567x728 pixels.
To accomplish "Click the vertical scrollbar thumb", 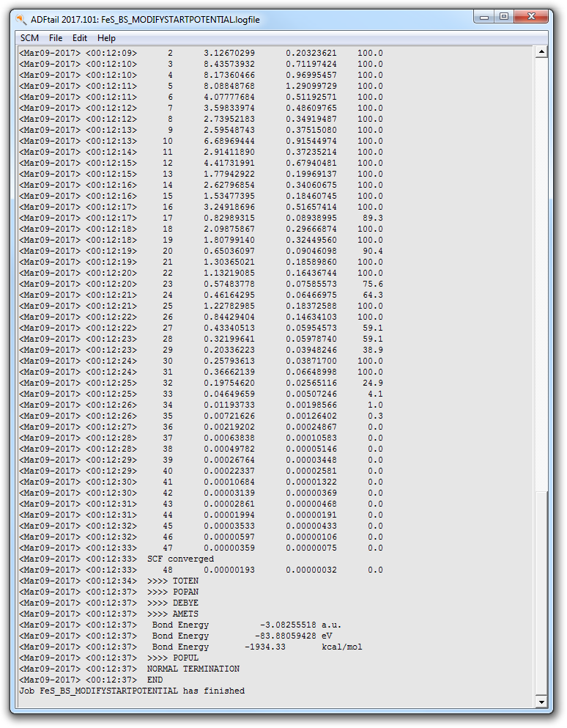I will click(541, 592).
